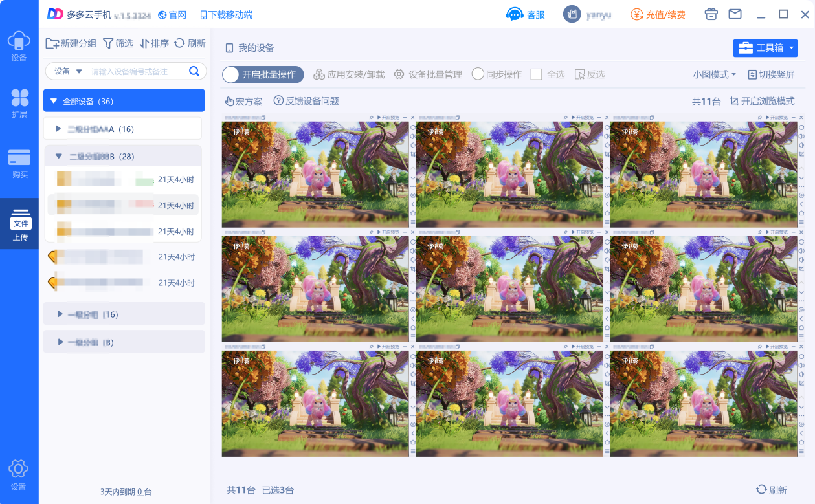Open the 宏方案 macro scheme tool

point(243,102)
